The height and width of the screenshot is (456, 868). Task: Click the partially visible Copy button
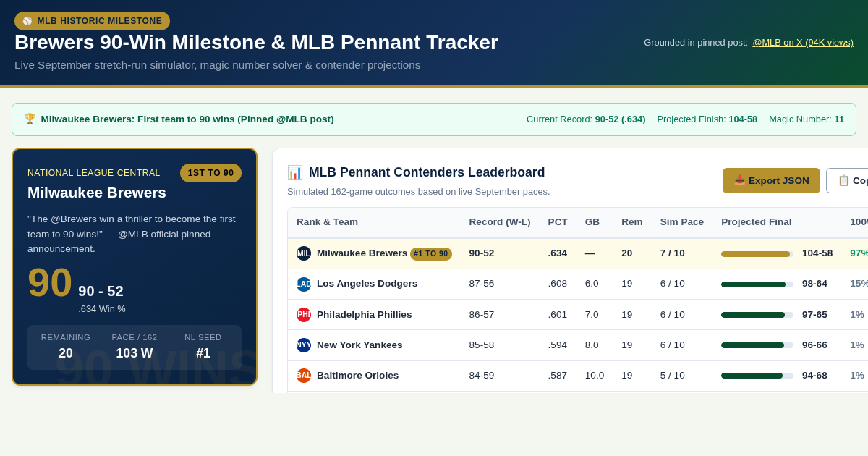click(x=847, y=180)
